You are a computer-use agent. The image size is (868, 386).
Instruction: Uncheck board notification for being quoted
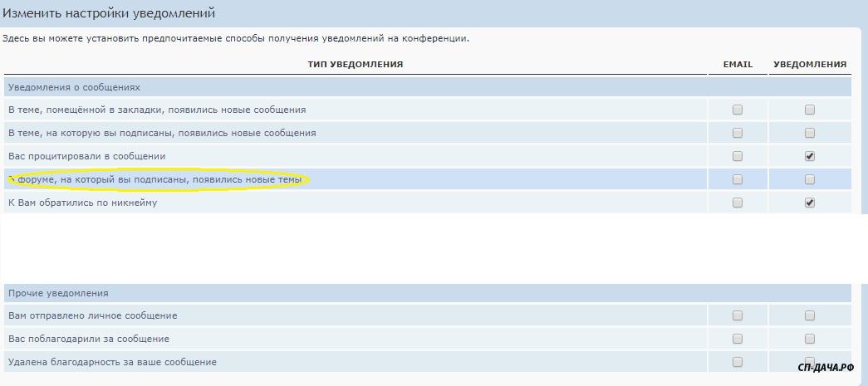pyautogui.click(x=810, y=156)
